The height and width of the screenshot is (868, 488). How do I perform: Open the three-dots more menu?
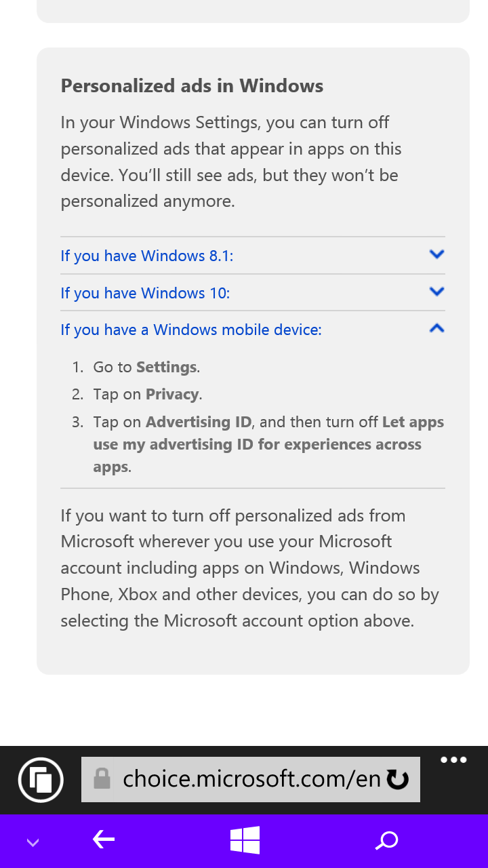click(453, 760)
